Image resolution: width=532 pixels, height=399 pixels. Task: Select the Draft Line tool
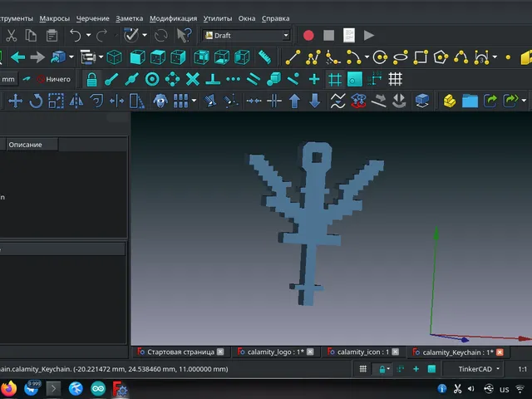[x=293, y=57]
